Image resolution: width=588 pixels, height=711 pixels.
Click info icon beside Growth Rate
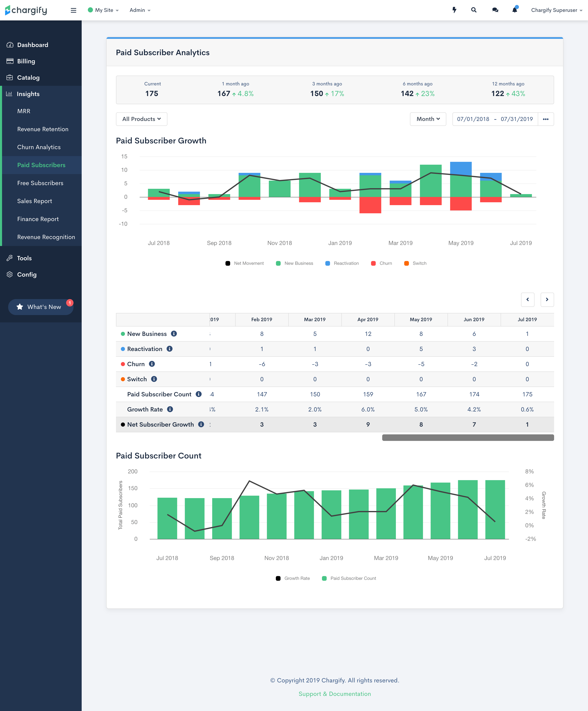click(170, 409)
